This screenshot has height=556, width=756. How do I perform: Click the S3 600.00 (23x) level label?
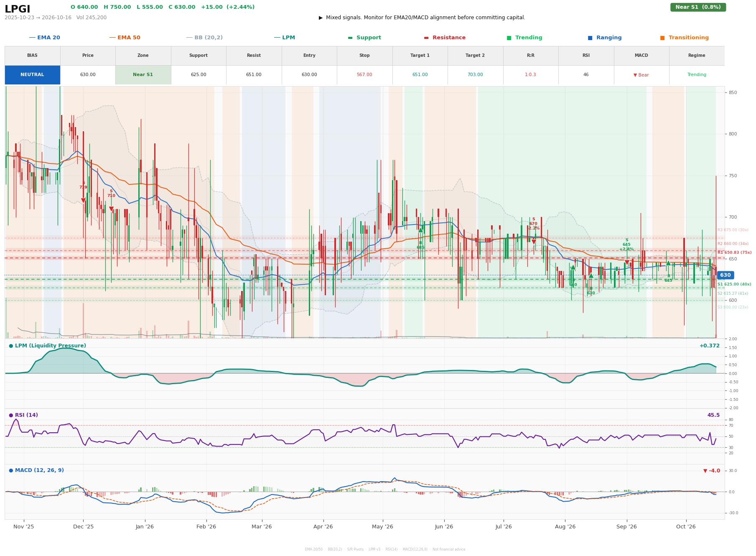click(x=733, y=307)
